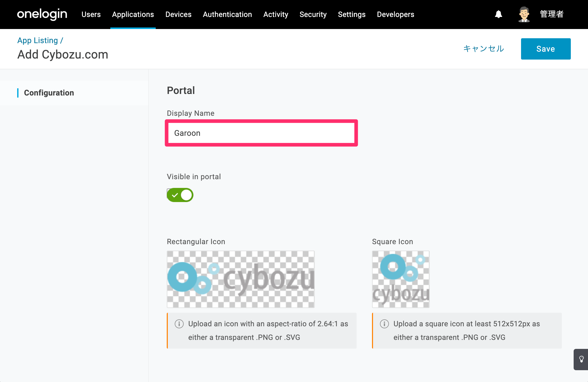Click the administrator avatar picture
This screenshot has height=382, width=588.
pos(524,14)
